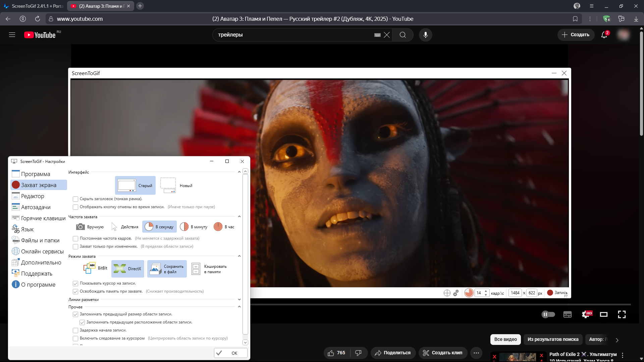Collapse the capture mode section
Screen dimensions: 644x362
[239, 256]
